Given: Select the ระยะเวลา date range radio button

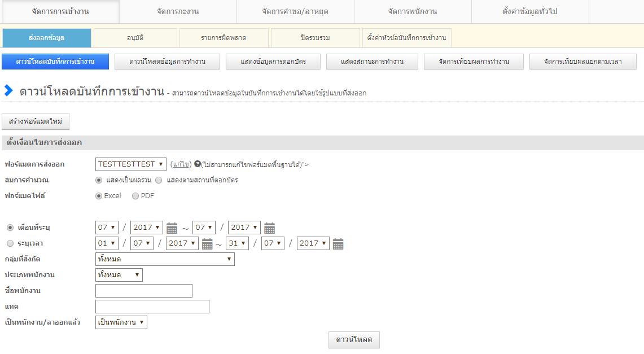Looking at the screenshot, I should coord(10,243).
